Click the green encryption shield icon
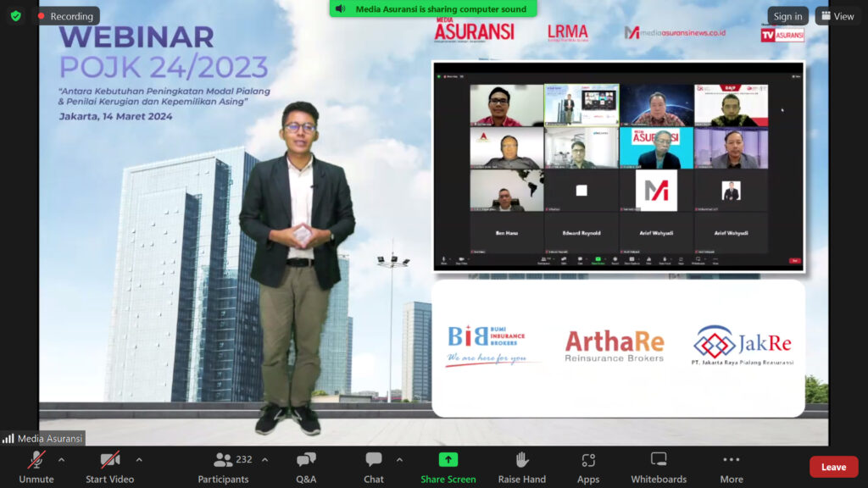 click(x=15, y=16)
